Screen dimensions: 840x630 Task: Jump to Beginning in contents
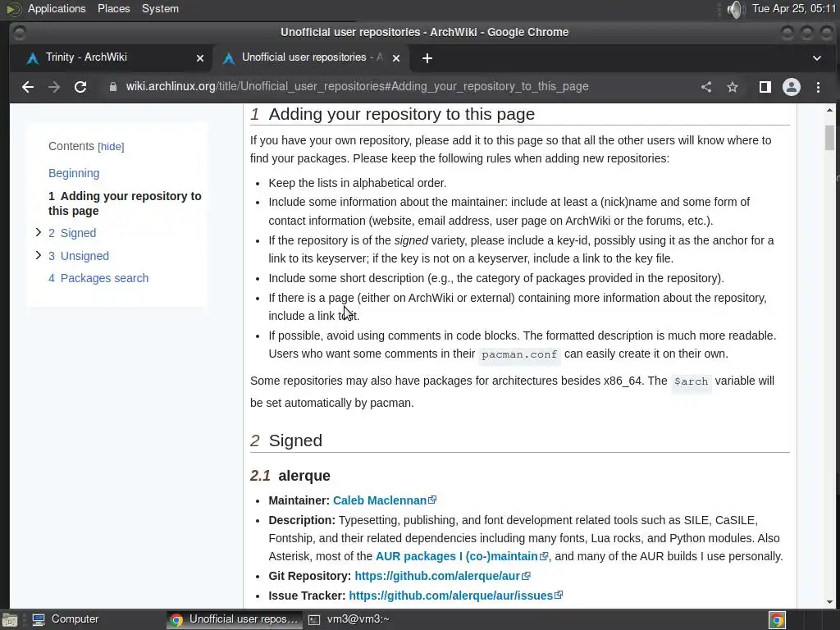coord(74,173)
